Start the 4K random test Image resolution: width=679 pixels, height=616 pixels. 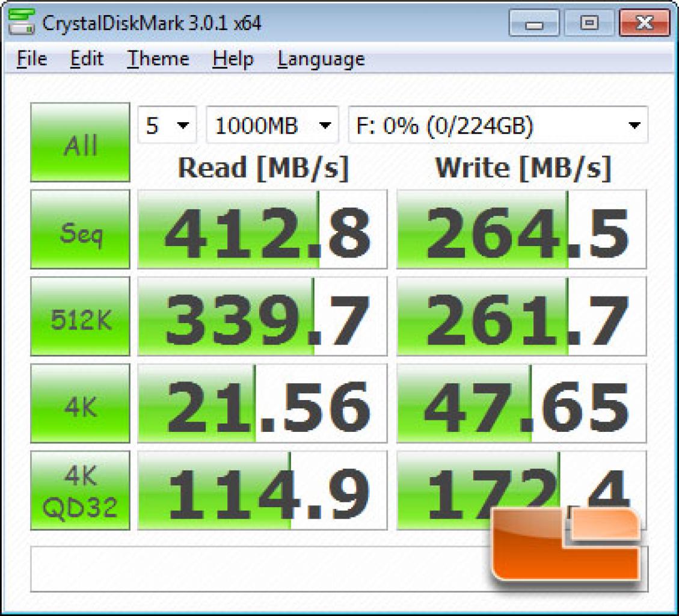pos(80,403)
